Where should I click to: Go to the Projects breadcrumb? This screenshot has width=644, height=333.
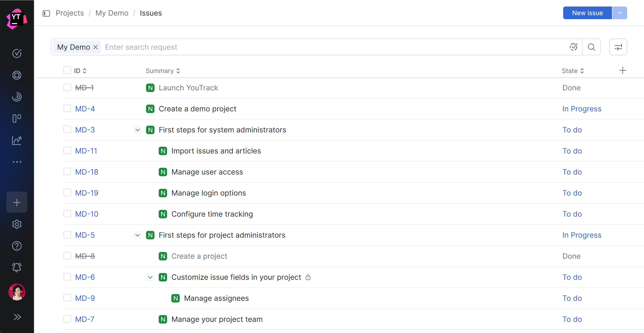[x=70, y=13]
